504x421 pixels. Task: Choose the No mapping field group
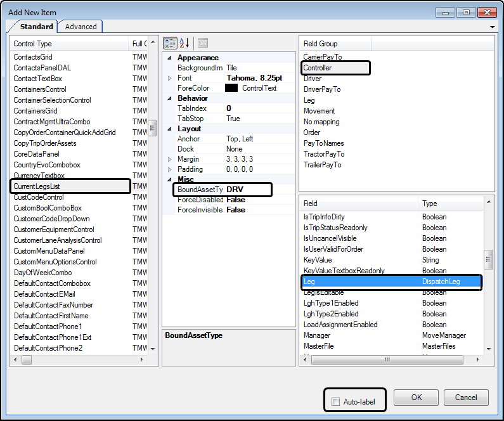pyautogui.click(x=321, y=122)
